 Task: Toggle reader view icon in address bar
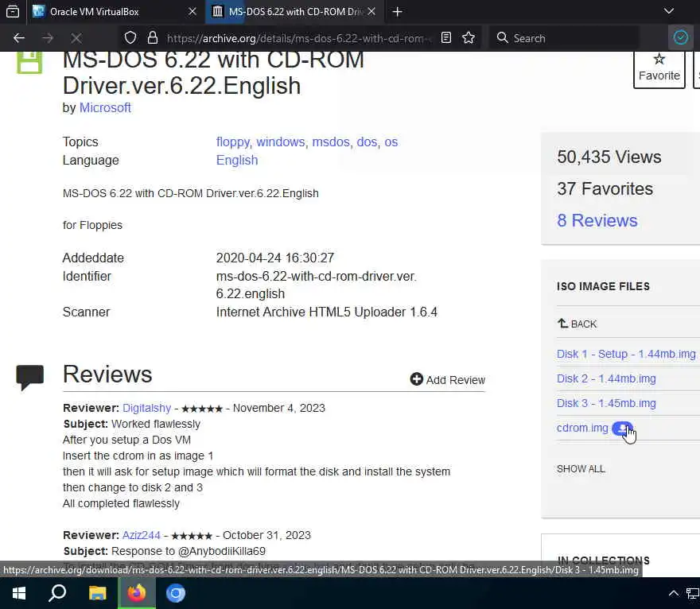tap(446, 38)
